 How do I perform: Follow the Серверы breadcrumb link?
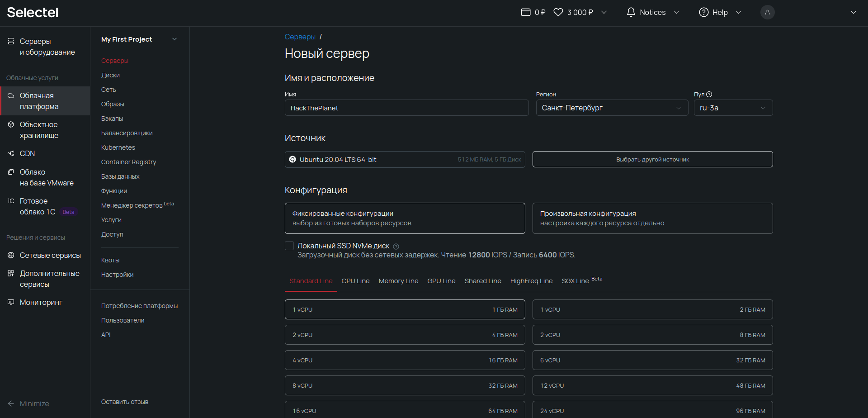[300, 37]
